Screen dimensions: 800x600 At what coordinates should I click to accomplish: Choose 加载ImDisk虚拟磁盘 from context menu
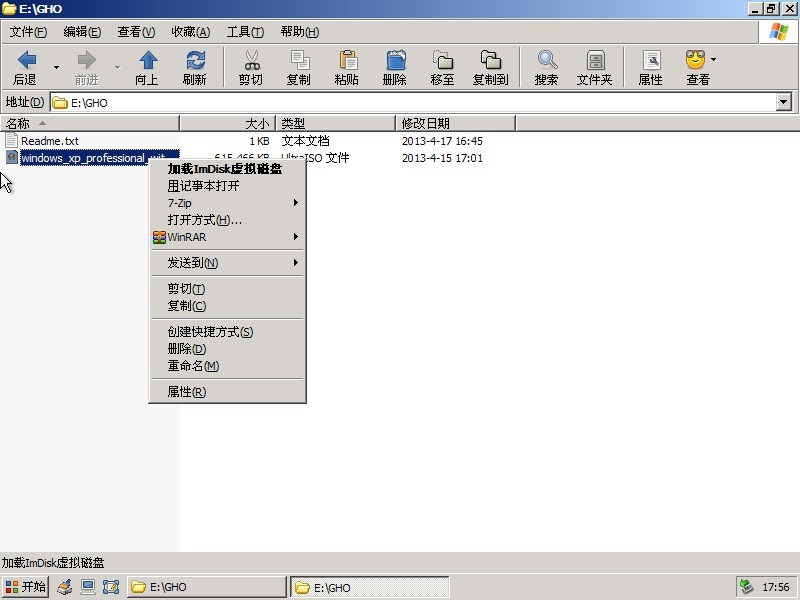click(x=228, y=169)
